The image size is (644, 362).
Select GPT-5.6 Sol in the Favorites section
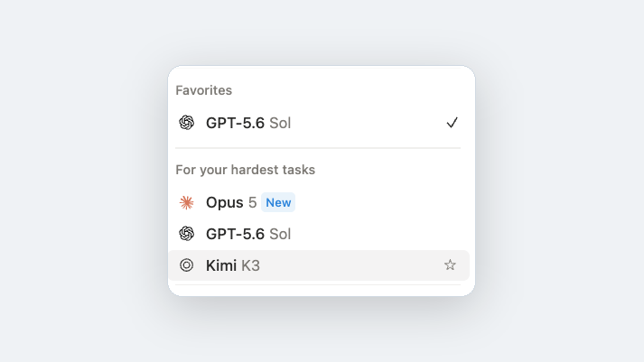point(319,123)
